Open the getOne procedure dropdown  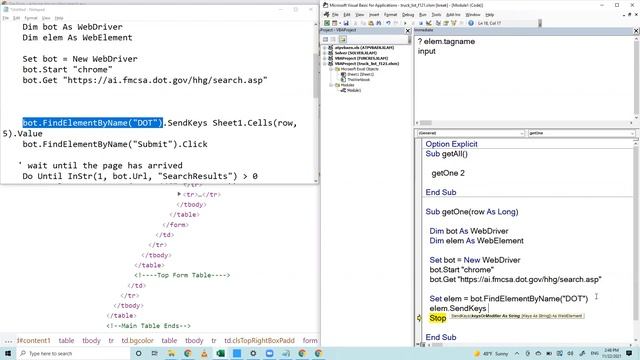pyautogui.click(x=581, y=133)
